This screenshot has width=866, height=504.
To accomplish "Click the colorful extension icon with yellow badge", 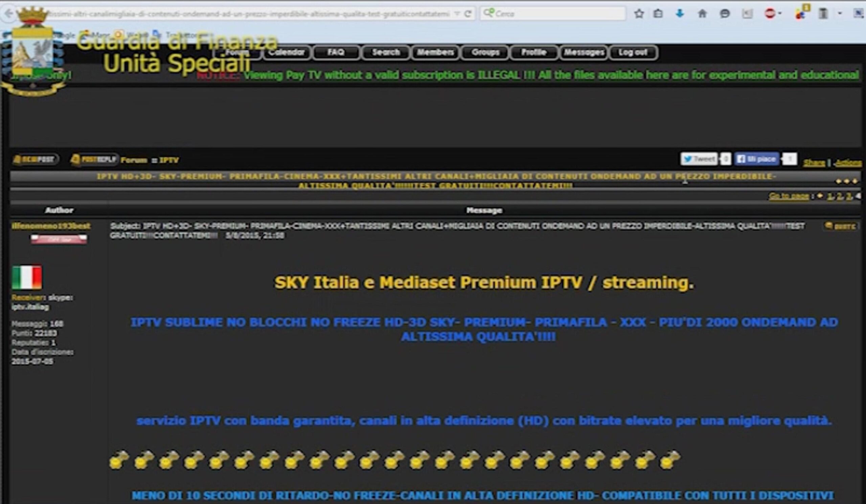I will (801, 13).
